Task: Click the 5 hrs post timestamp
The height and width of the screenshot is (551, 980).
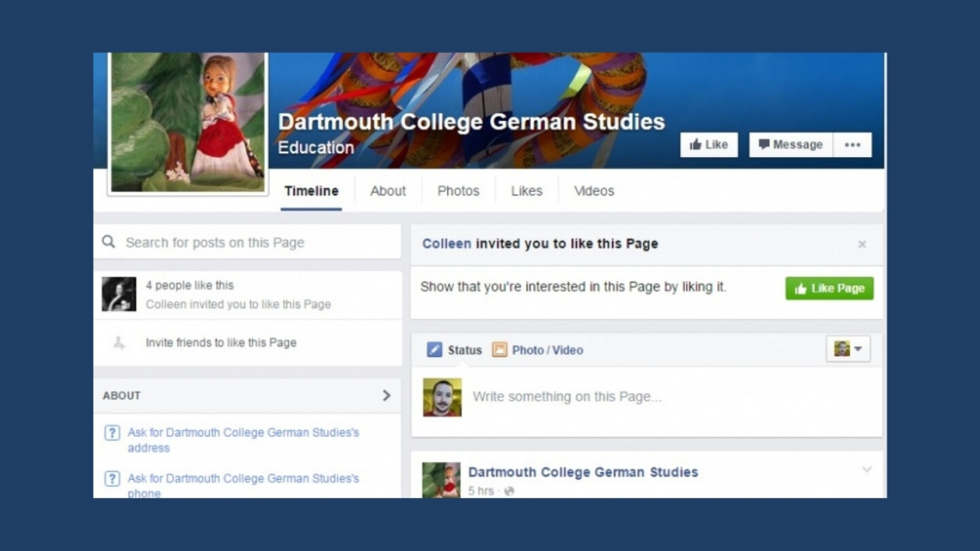Action: point(480,491)
